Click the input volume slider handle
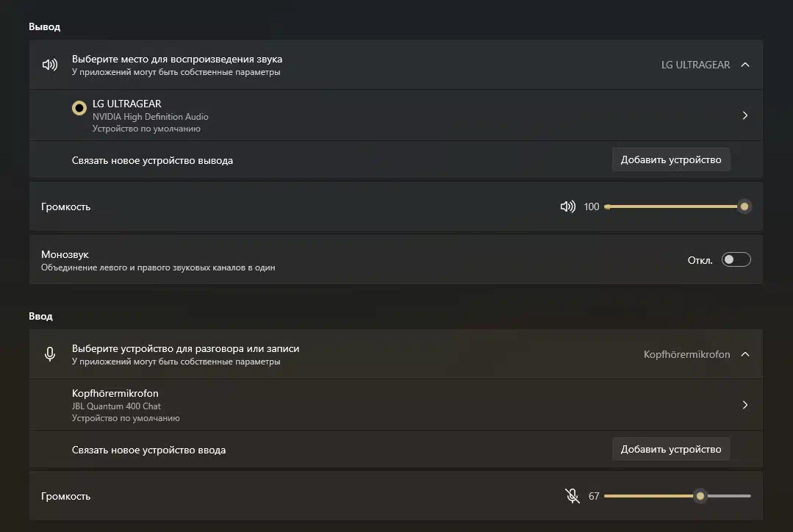This screenshot has width=793, height=532. (700, 496)
